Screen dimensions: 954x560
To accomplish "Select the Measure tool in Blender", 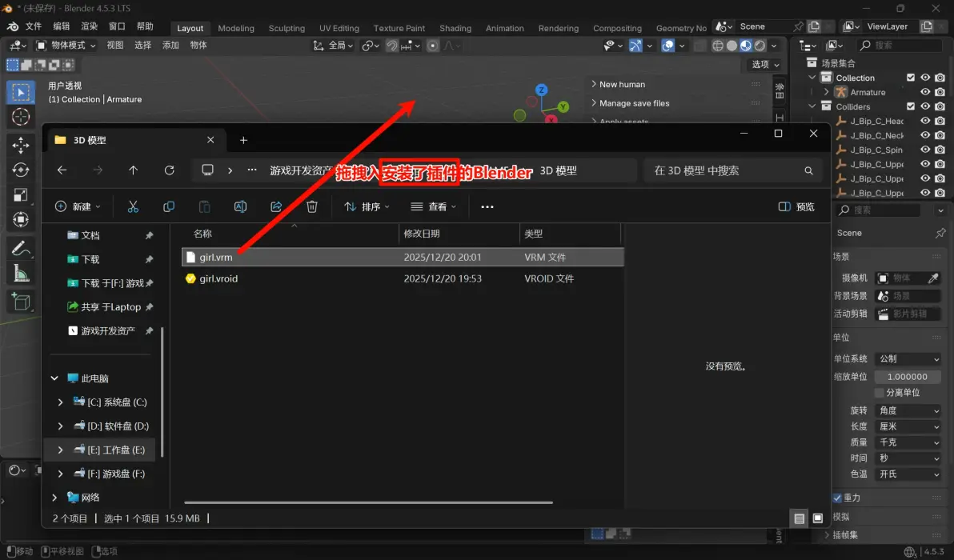I will 21,273.
